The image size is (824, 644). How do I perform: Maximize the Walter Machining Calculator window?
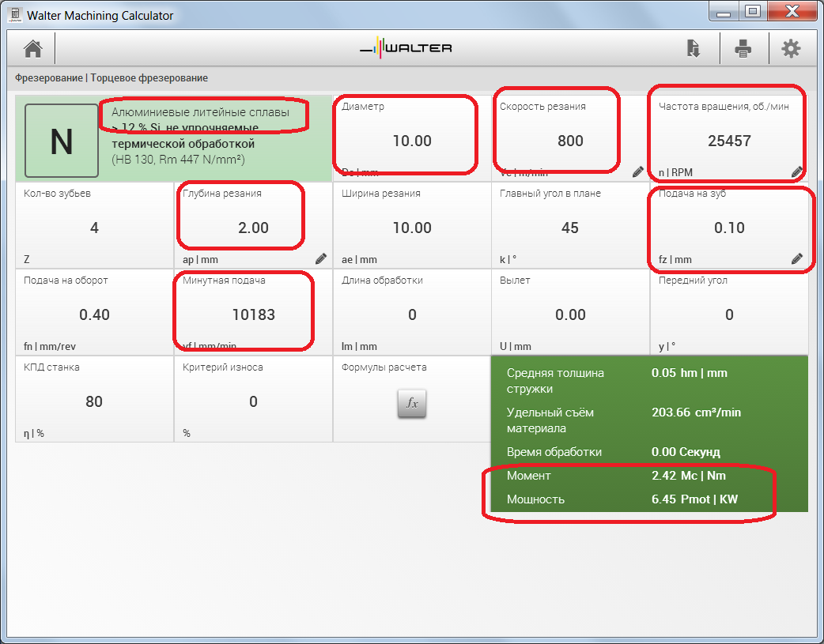[753, 11]
